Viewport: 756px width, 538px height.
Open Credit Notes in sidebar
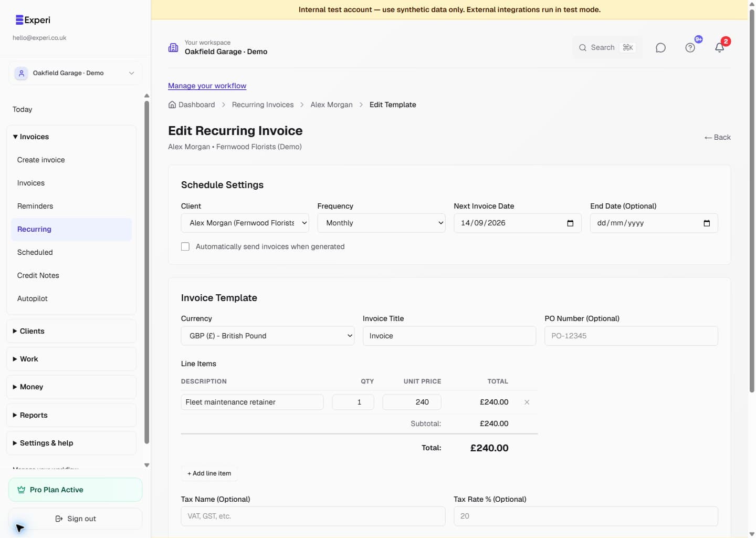click(71, 275)
